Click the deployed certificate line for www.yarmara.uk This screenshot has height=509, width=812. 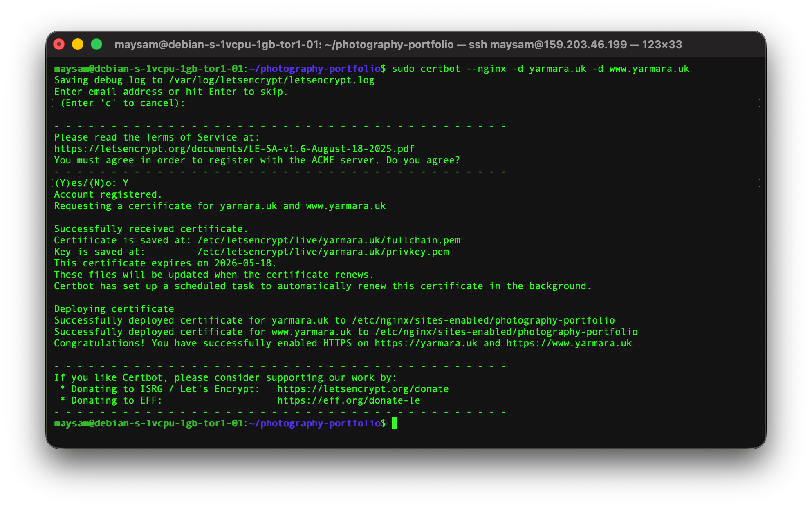[346, 332]
